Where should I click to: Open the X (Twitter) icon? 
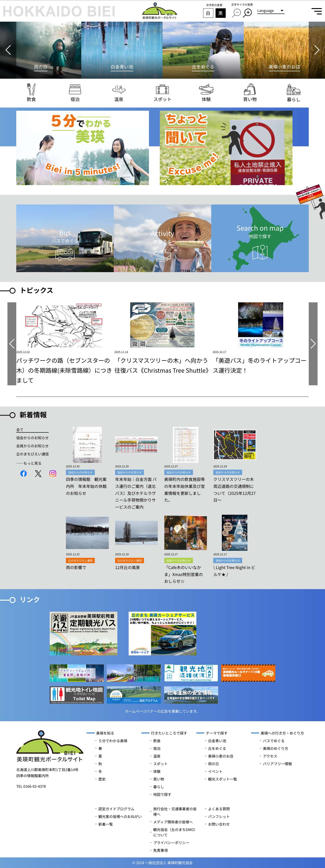[38, 473]
